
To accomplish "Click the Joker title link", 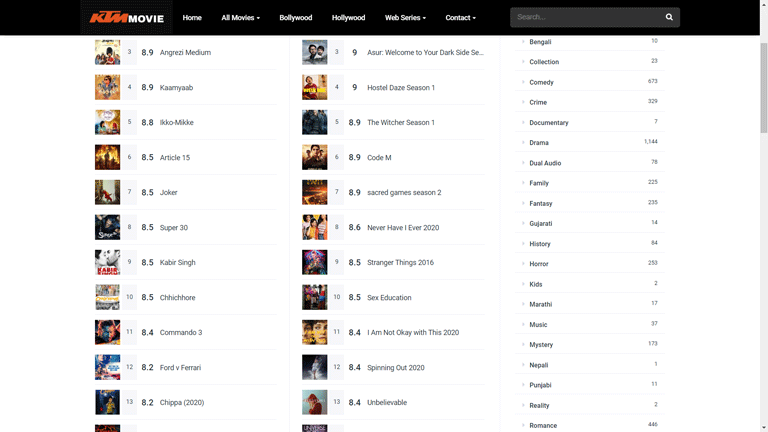I will point(168,192).
